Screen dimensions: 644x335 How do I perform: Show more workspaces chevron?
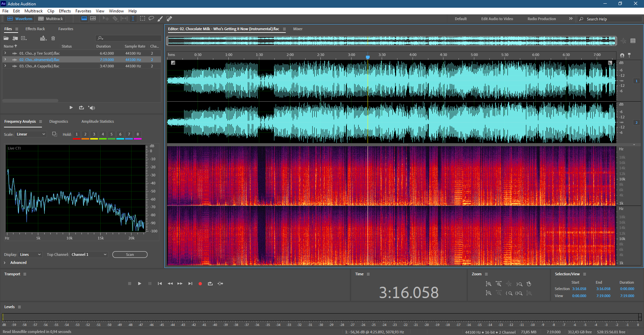[571, 19]
